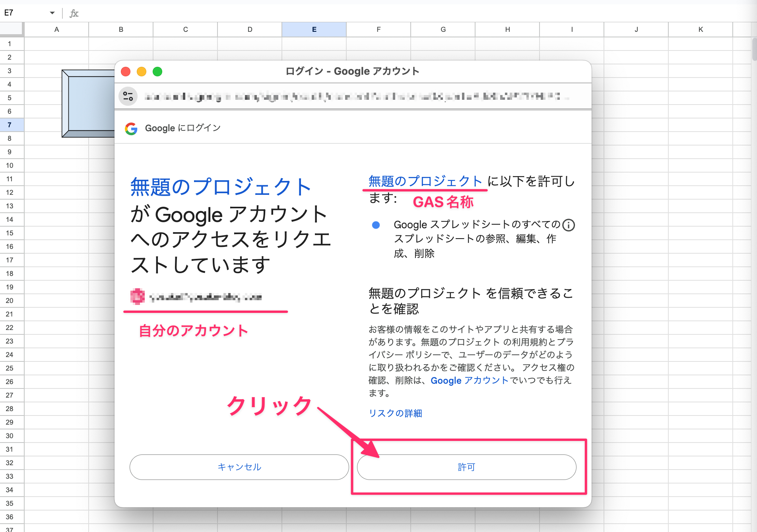Select column D header in the spreadsheet
This screenshot has height=532, width=757.
click(x=250, y=29)
